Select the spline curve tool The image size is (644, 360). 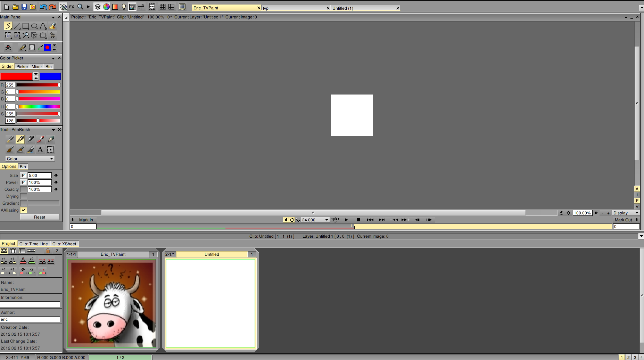[x=43, y=26]
